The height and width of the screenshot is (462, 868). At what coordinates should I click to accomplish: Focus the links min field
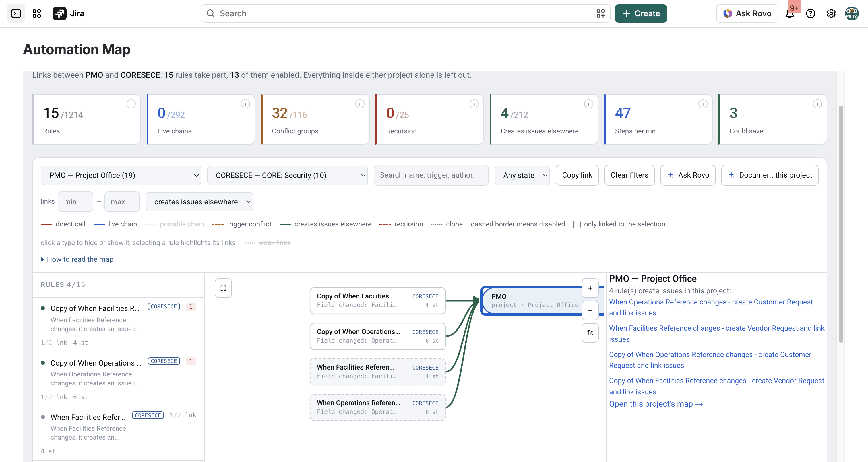75,202
